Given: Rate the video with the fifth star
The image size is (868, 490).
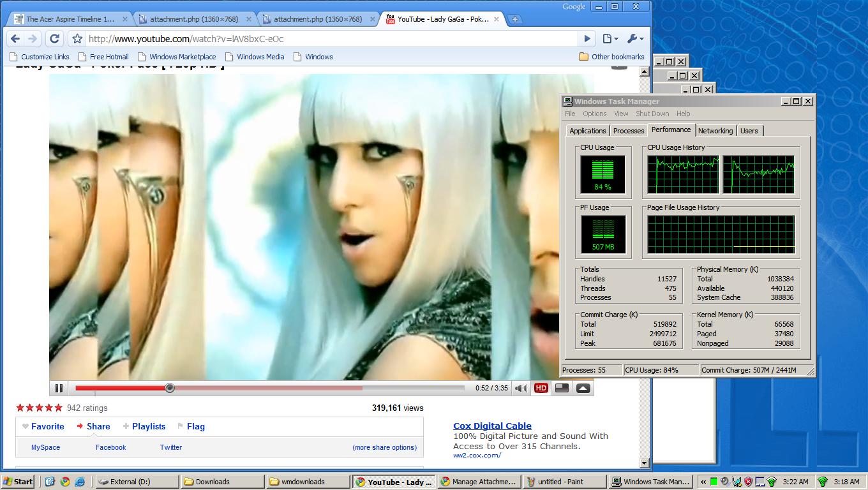Looking at the screenshot, I should point(59,408).
